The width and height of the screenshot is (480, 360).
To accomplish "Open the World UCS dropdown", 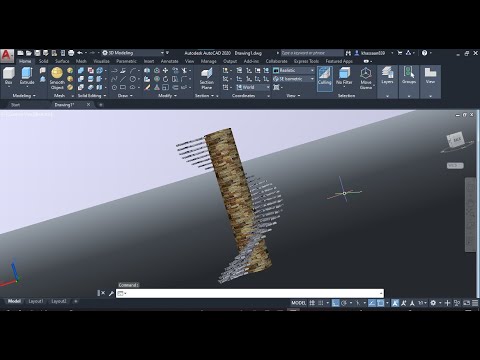I will click(x=253, y=87).
